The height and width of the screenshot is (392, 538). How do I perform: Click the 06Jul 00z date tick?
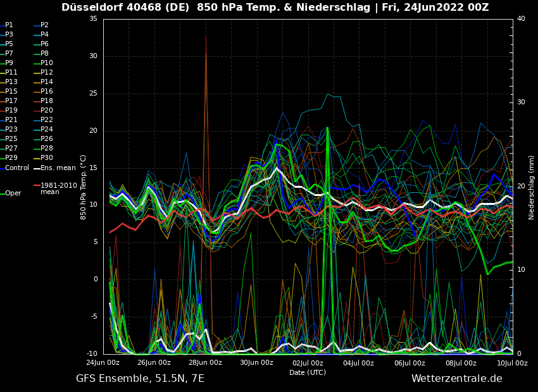[x=410, y=363]
